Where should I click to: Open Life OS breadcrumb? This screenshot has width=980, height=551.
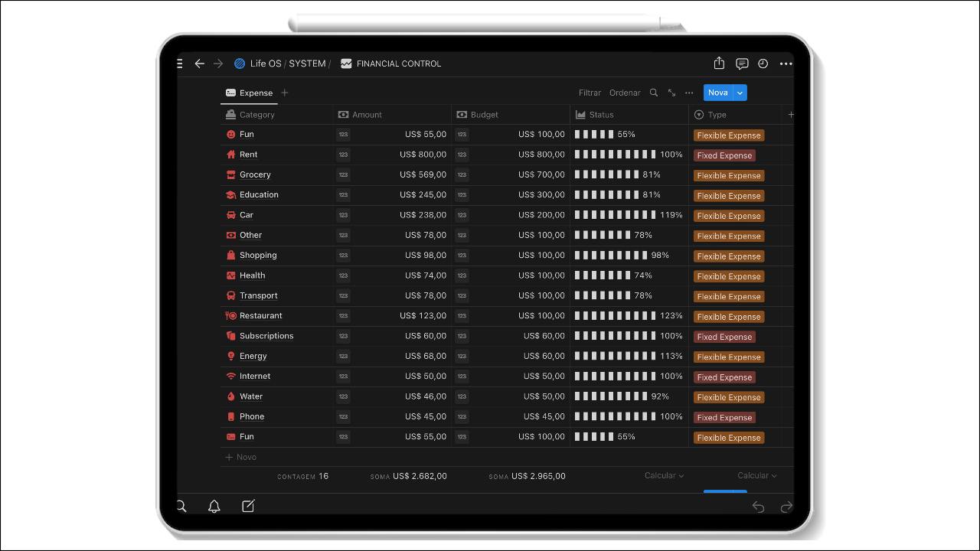coord(266,64)
